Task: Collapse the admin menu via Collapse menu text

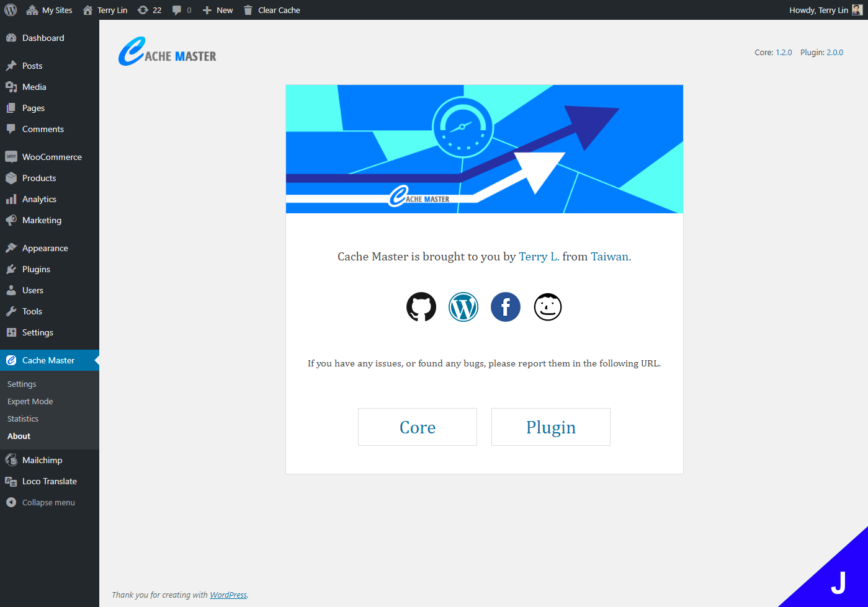Action: click(48, 503)
